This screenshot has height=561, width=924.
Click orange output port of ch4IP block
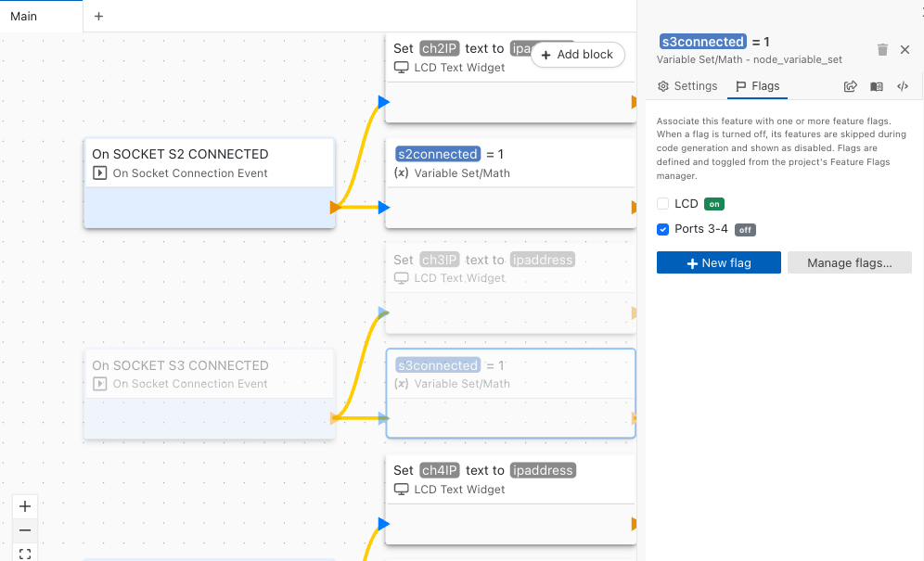pyautogui.click(x=634, y=524)
